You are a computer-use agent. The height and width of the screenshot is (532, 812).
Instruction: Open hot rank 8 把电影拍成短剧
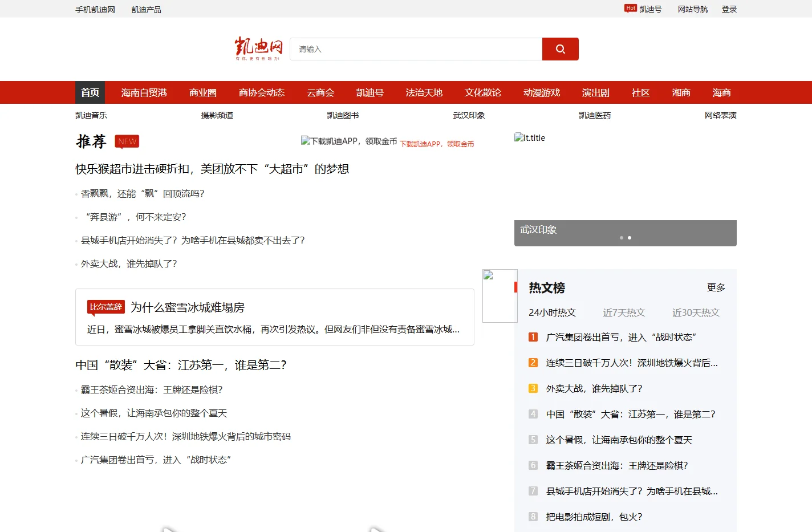594,517
